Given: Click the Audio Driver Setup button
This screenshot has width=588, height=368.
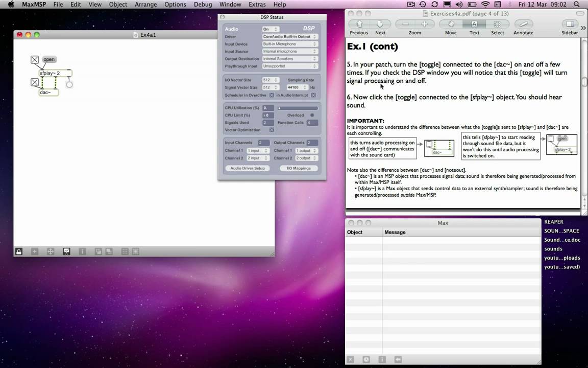Looking at the screenshot, I should [248, 168].
